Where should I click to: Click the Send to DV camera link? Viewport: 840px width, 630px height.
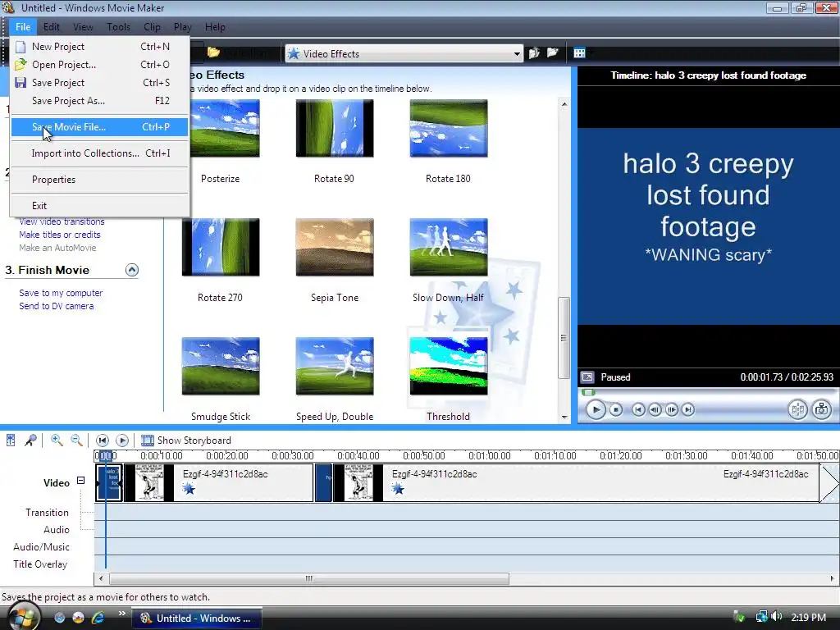pos(57,306)
